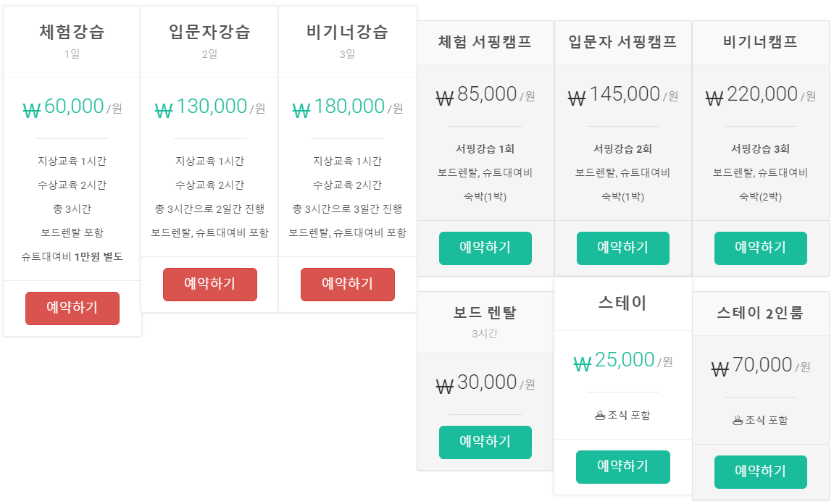Reserve the 입문자강습 2-day lesson

coord(209,284)
